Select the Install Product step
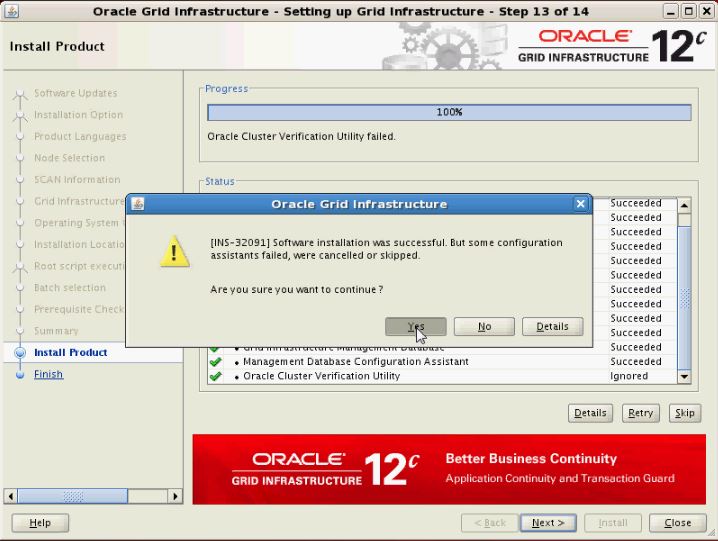Screen dimensions: 718x541 tap(71, 352)
